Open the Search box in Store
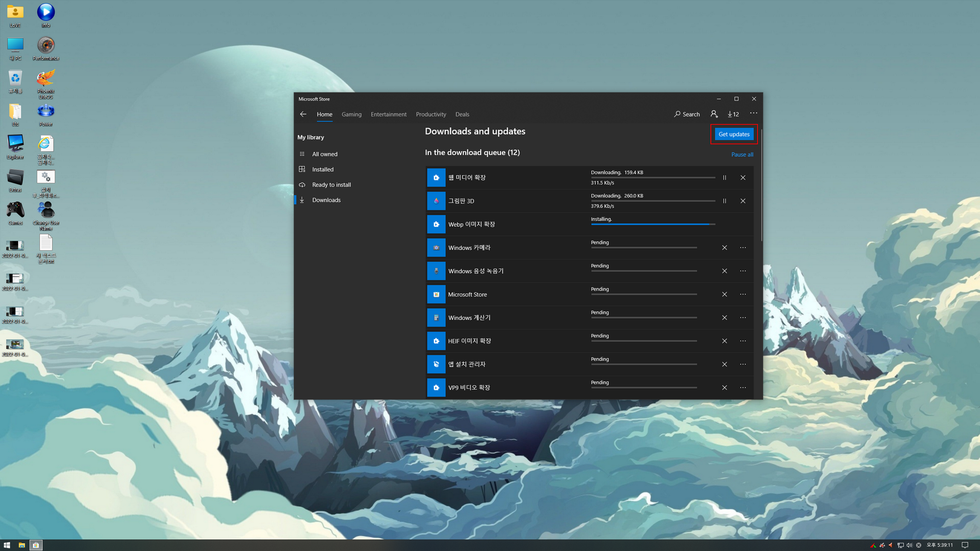Viewport: 980px width, 551px height. point(687,114)
